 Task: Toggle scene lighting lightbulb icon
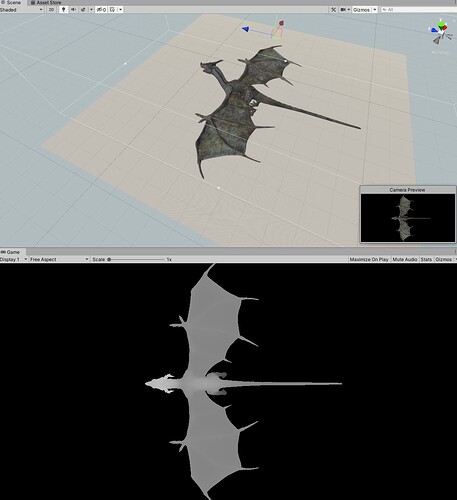pos(64,10)
